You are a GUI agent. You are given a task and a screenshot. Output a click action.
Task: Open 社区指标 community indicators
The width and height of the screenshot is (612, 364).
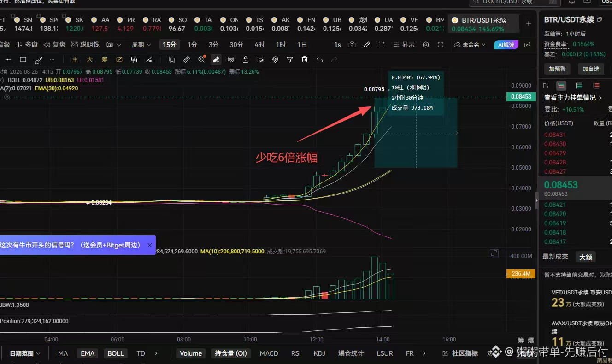(460, 353)
